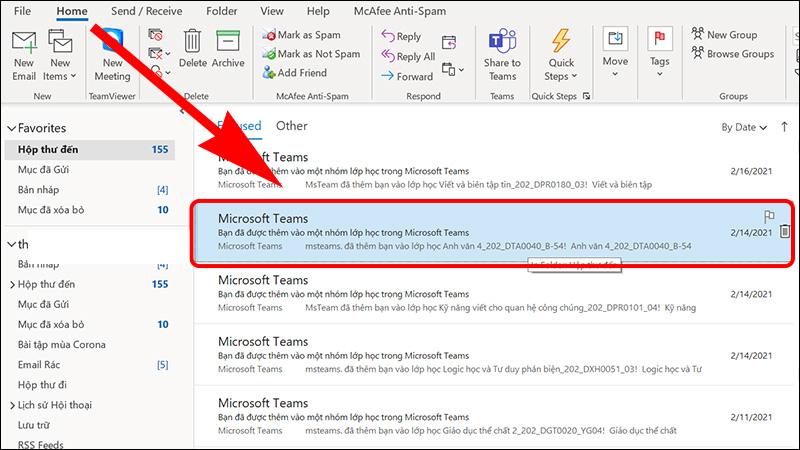Click TeamViewer New Meeting button

112,55
